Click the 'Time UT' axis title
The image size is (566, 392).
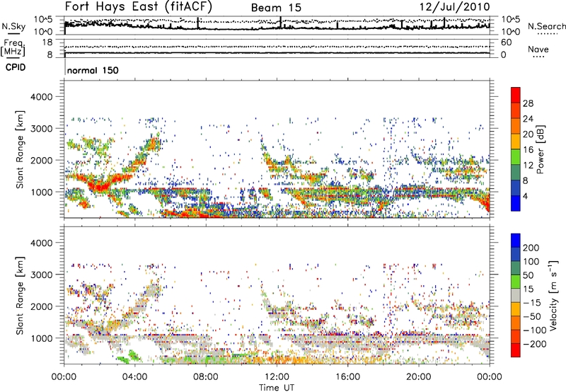[x=277, y=387]
